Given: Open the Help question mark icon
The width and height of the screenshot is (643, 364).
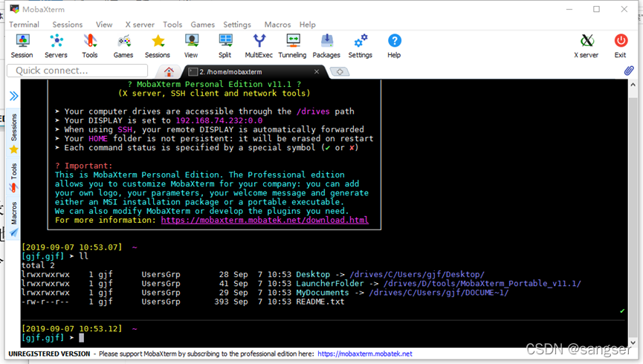Looking at the screenshot, I should point(394,46).
